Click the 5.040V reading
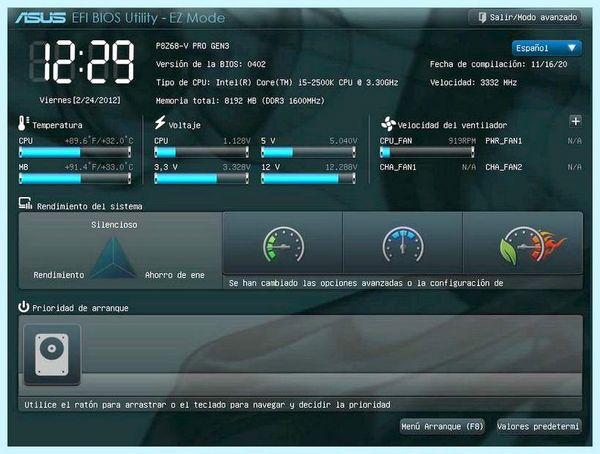 coord(344,141)
